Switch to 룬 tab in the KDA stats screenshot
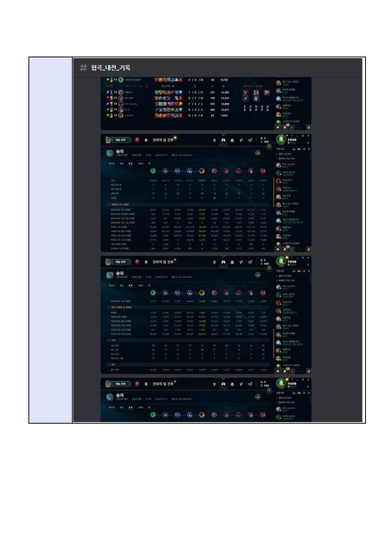The image size is (392, 555). [x=149, y=163]
